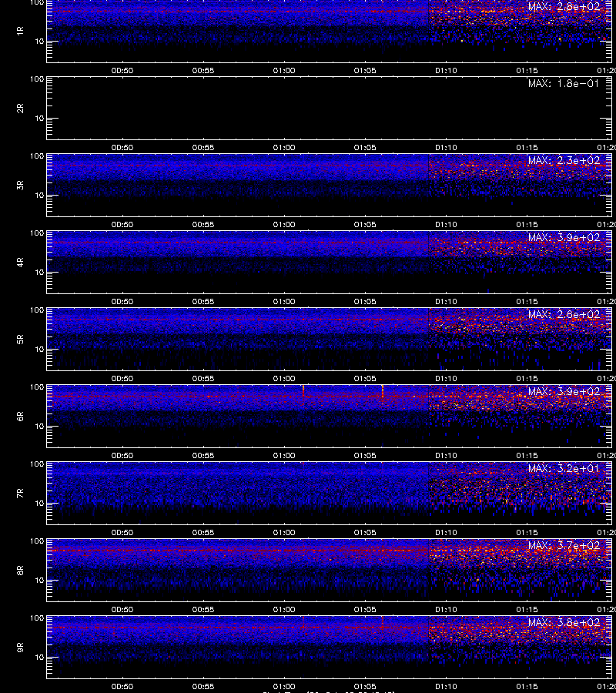Click the 01:05 time label under 4R panel
616x693 pixels.
pyautogui.click(x=365, y=301)
